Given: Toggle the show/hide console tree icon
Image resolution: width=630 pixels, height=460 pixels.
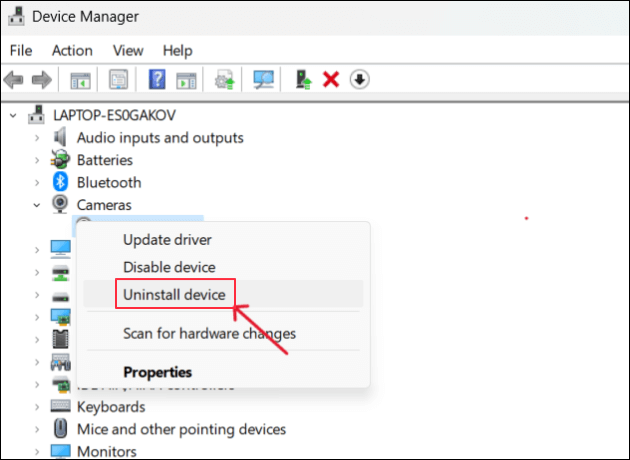Looking at the screenshot, I should click(x=80, y=80).
